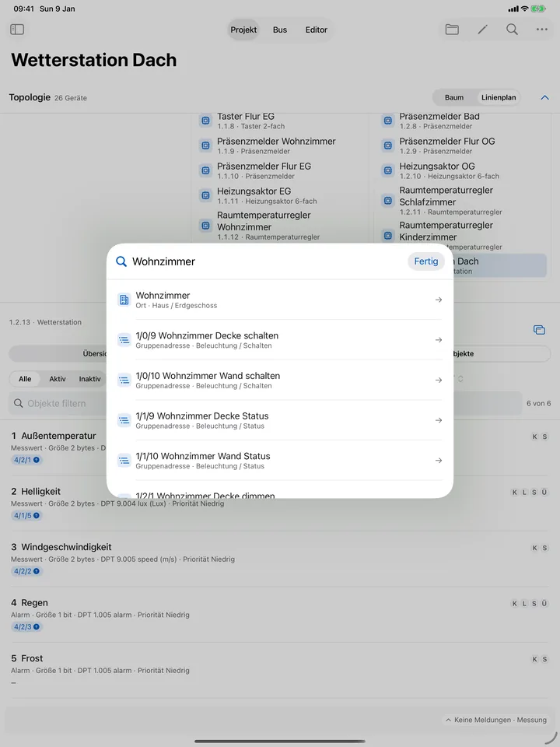Screen dimensions: 560x747
Task: Select the Inaktiv filter segment
Action: point(90,379)
